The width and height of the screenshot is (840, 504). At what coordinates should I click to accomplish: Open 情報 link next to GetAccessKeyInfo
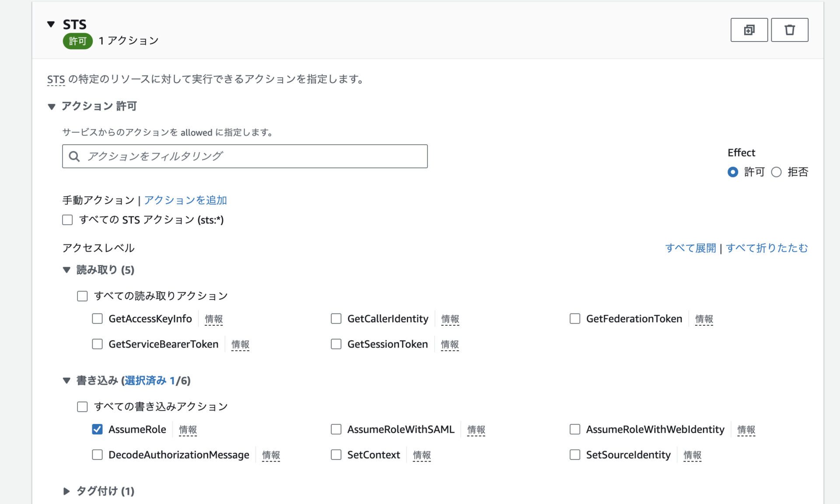pyautogui.click(x=214, y=319)
